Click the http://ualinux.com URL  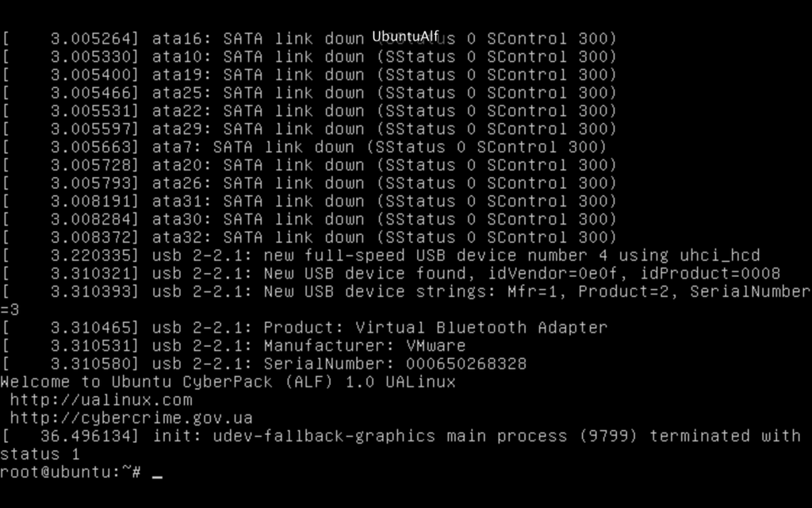click(x=101, y=399)
